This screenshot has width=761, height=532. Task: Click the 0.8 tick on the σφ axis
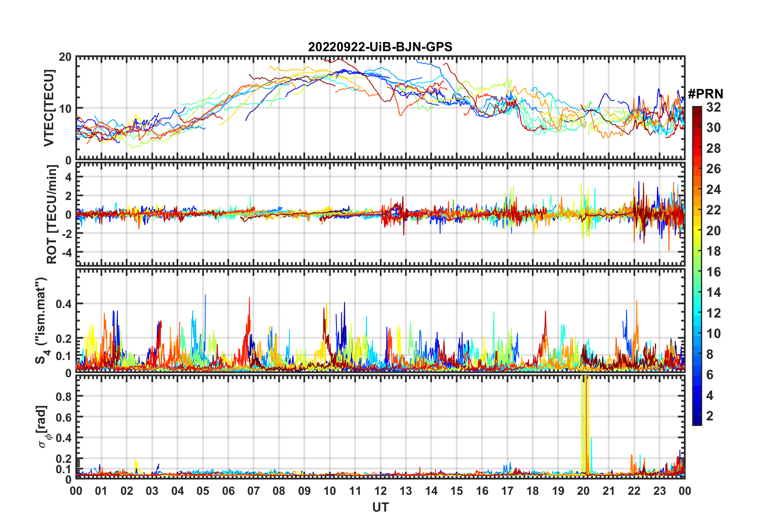tap(63, 396)
